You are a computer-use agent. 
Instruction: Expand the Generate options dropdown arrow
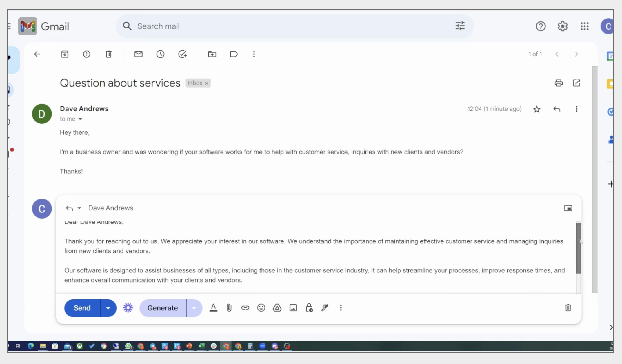tap(194, 308)
